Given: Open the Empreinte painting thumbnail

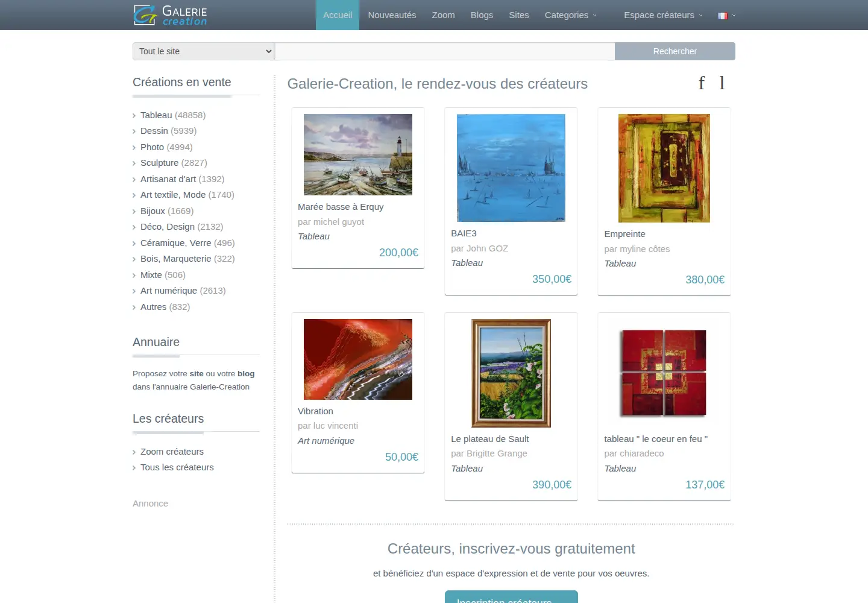Looking at the screenshot, I should 664,168.
